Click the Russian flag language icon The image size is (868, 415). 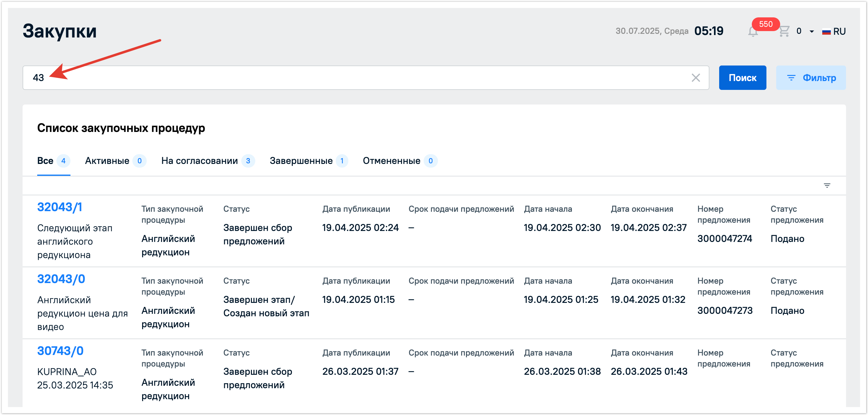click(826, 32)
